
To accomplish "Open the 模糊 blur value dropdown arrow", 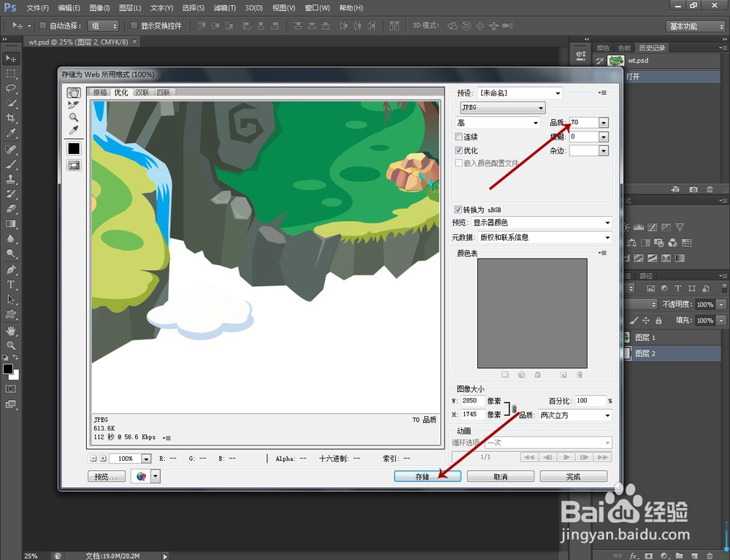I will point(604,137).
